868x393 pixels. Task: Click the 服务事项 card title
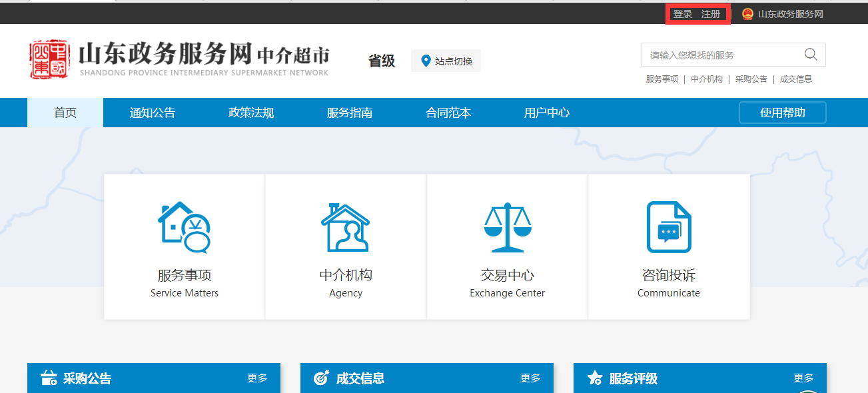(185, 275)
